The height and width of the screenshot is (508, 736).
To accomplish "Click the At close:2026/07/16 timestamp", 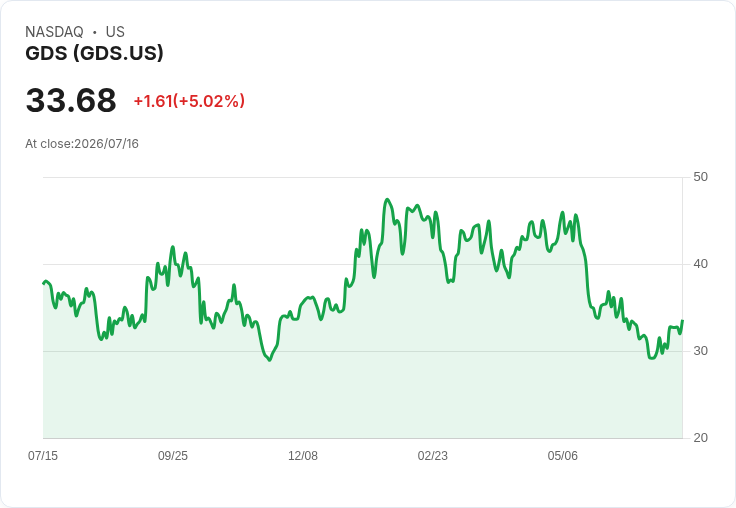I will tap(82, 144).
